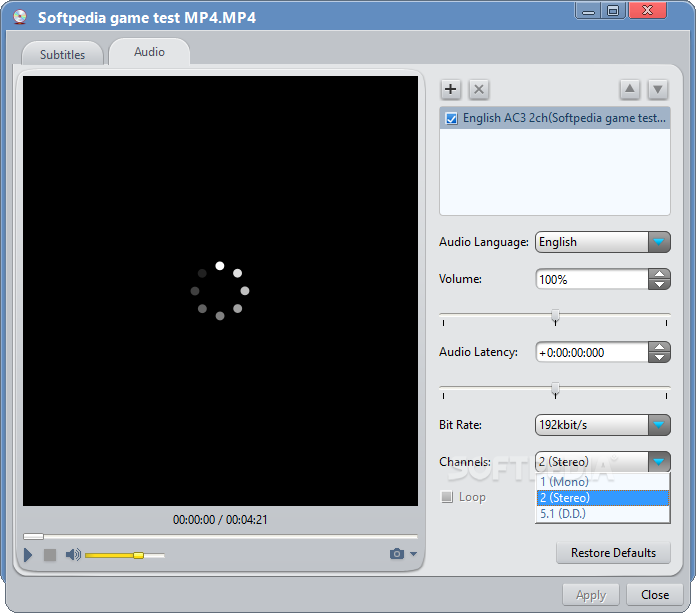Choose 2 (Stereo) in the dropdown list
This screenshot has width=696, height=613.
pos(602,498)
